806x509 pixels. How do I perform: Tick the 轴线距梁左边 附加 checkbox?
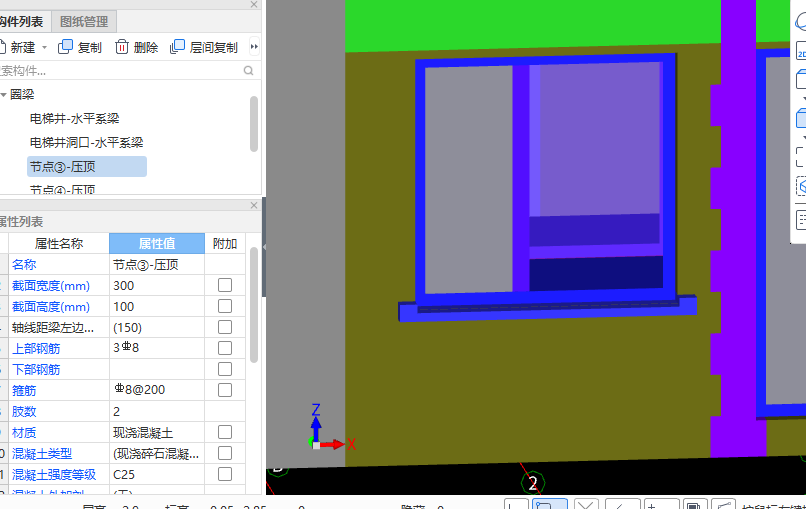click(x=225, y=328)
